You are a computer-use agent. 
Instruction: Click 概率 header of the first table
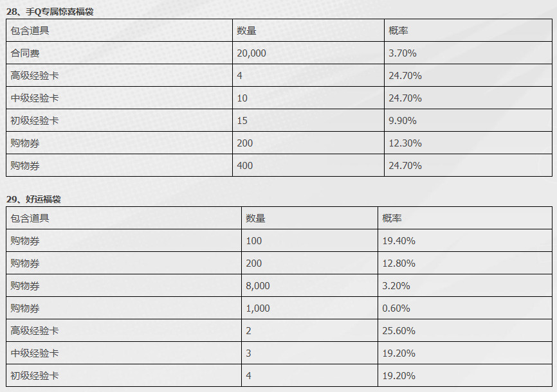[398, 31]
